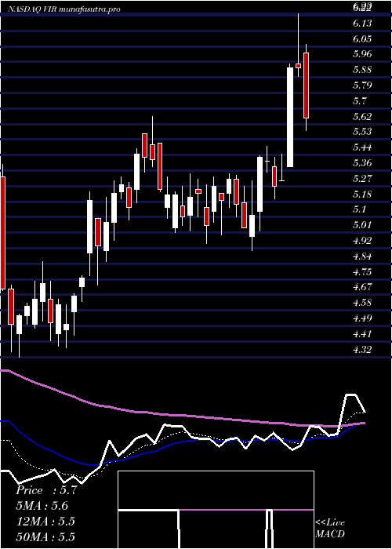This screenshot has height=549, width=392.
Task: Select the 5.18 price level label
Action: click(362, 194)
